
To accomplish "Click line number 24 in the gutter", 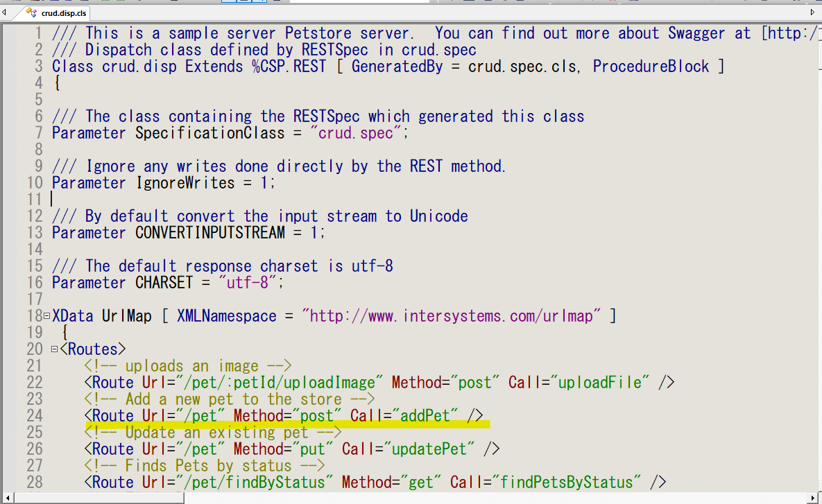I will 34,416.
